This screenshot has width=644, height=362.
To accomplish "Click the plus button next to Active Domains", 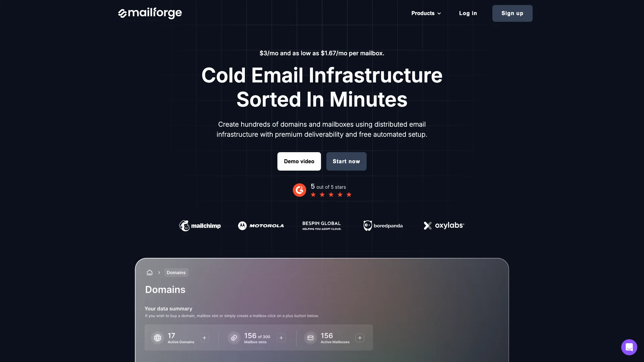I will pyautogui.click(x=204, y=338).
